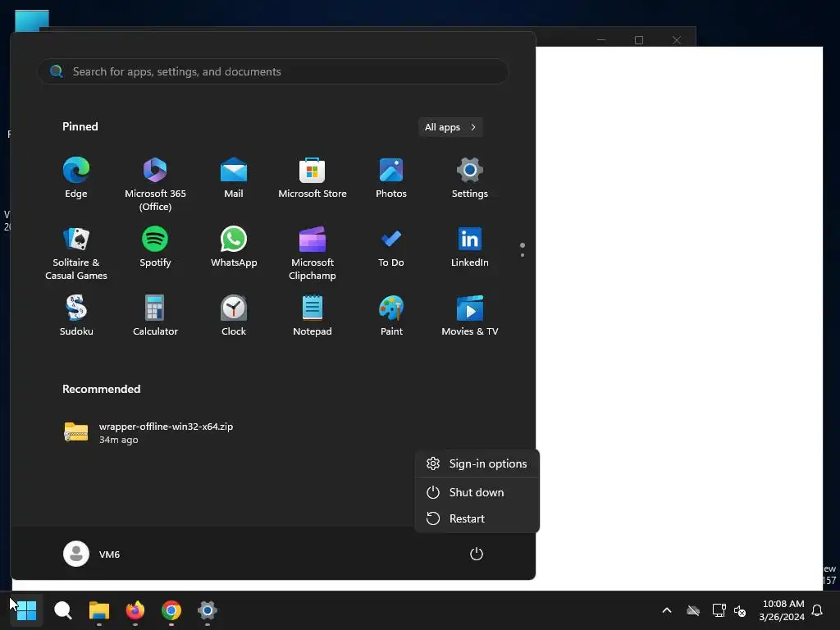Switch to Chrome on the taskbar
The width and height of the screenshot is (840, 630).
[171, 610]
